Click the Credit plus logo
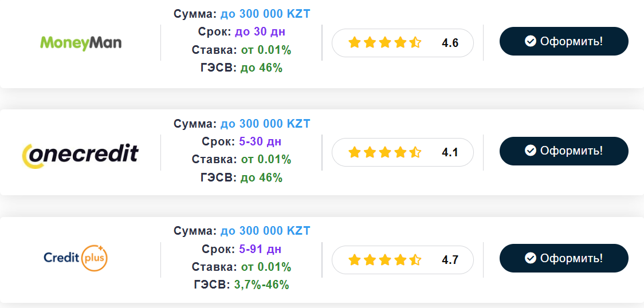This screenshot has height=308, width=644. pos(76,258)
